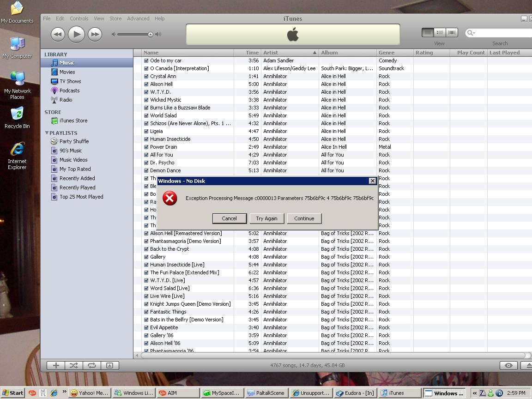Uncheck the 'Crystal Ann' track checkbox
The width and height of the screenshot is (532, 399).
coord(146,76)
